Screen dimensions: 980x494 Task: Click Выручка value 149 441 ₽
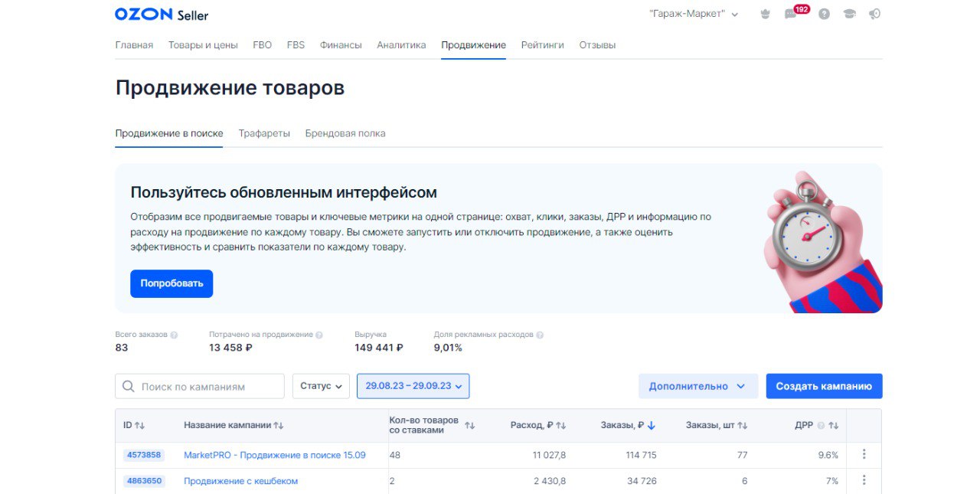[378, 348]
